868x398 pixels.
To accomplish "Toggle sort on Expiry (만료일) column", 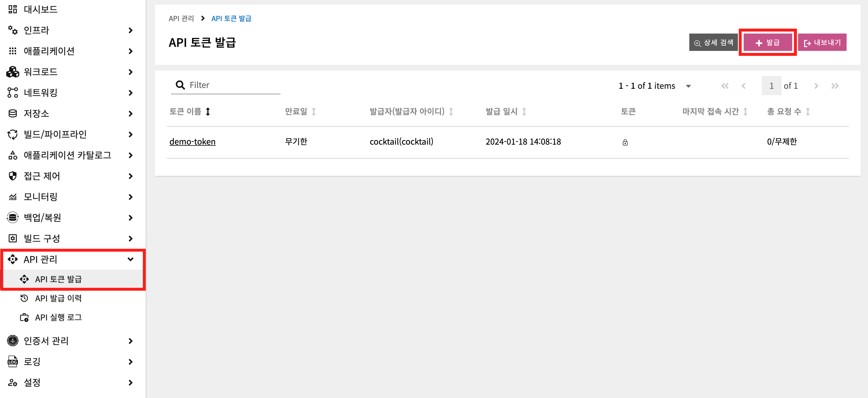I will (x=313, y=112).
